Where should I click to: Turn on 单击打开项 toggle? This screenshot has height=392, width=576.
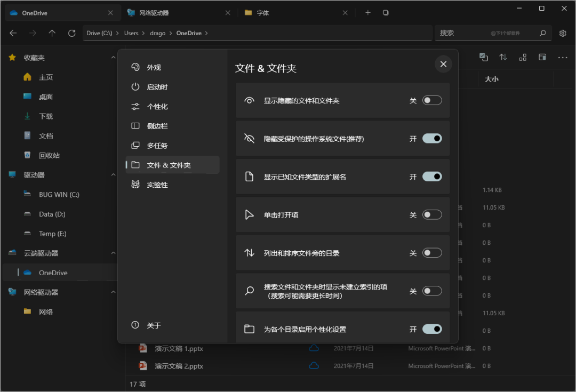432,215
